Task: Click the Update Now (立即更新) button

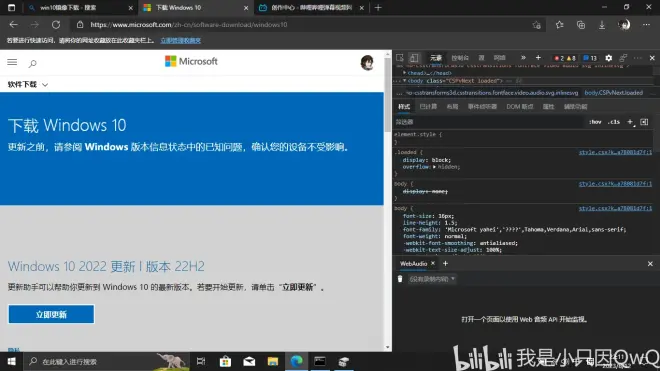Action: (51, 314)
